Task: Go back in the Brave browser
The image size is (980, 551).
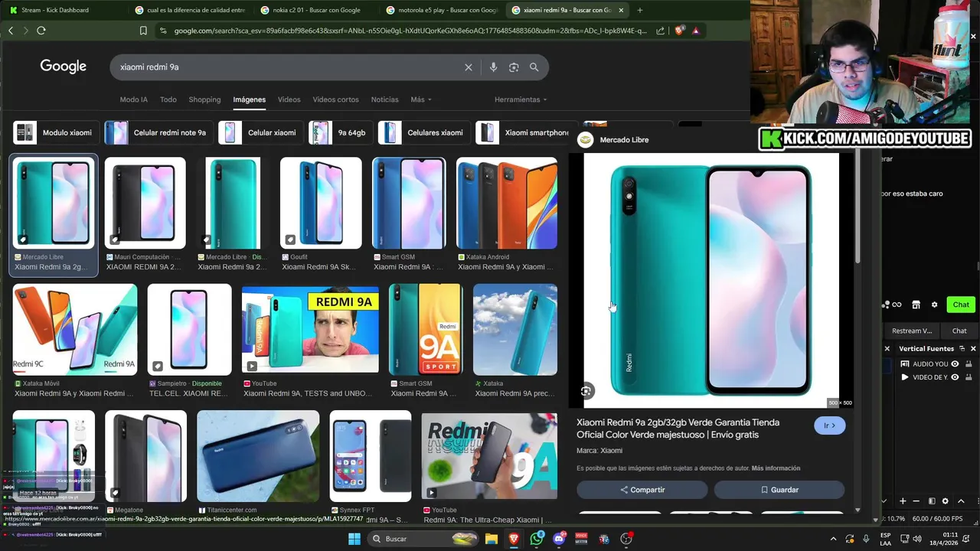Action: (x=11, y=31)
